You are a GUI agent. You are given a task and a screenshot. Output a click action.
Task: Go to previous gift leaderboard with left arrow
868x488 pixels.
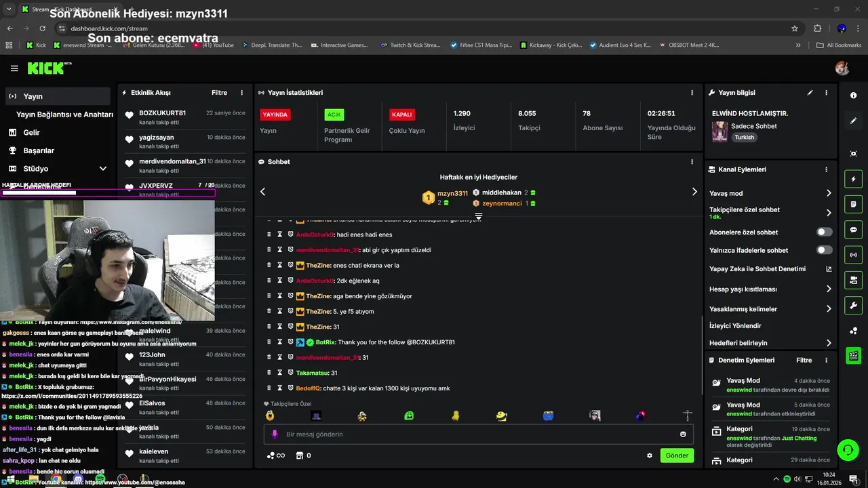click(x=263, y=192)
